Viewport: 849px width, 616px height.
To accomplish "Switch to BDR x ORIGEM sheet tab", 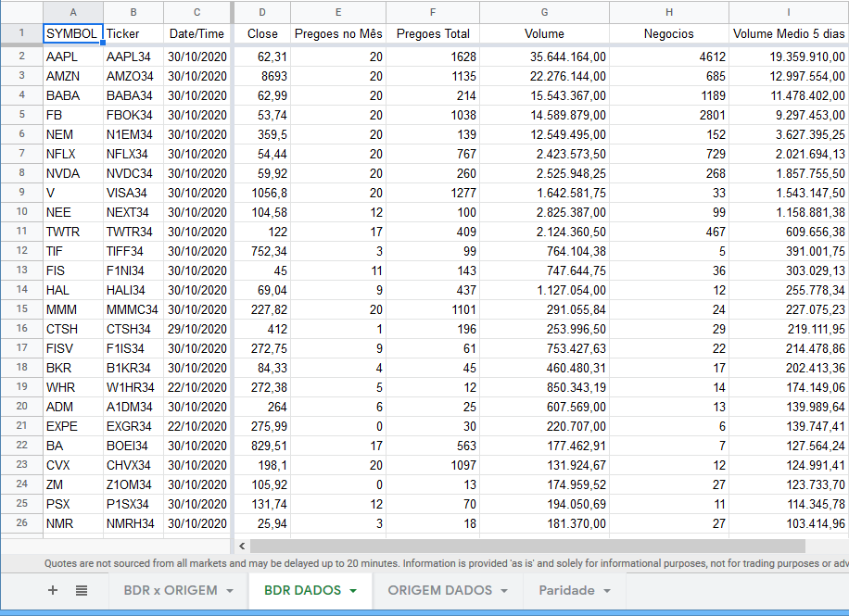I will pos(171,590).
